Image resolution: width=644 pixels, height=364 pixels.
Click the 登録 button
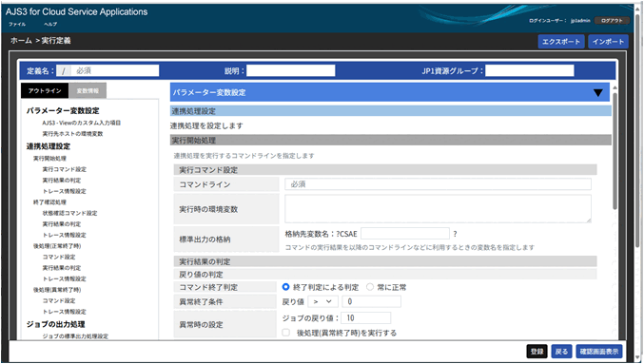tap(537, 352)
